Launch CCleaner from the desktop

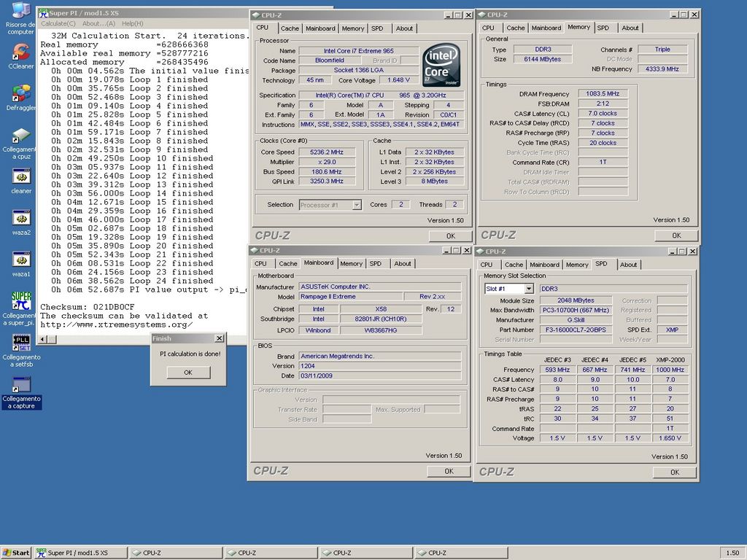[x=21, y=56]
